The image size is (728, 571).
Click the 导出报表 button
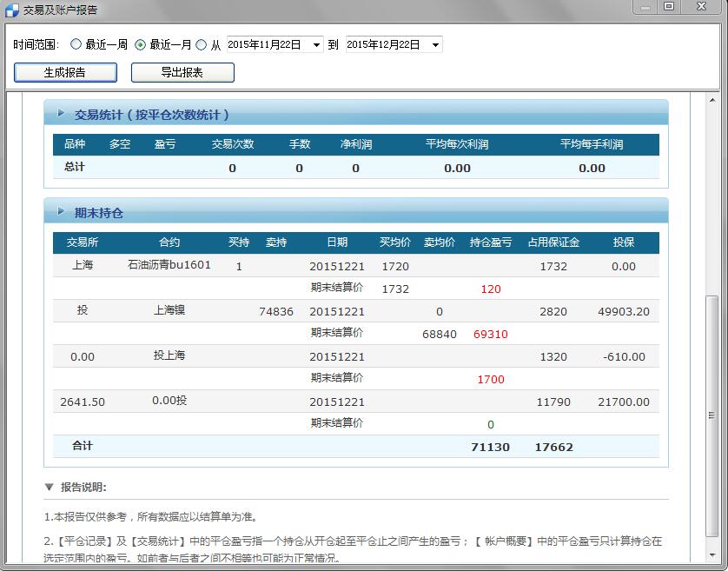pyautogui.click(x=182, y=72)
